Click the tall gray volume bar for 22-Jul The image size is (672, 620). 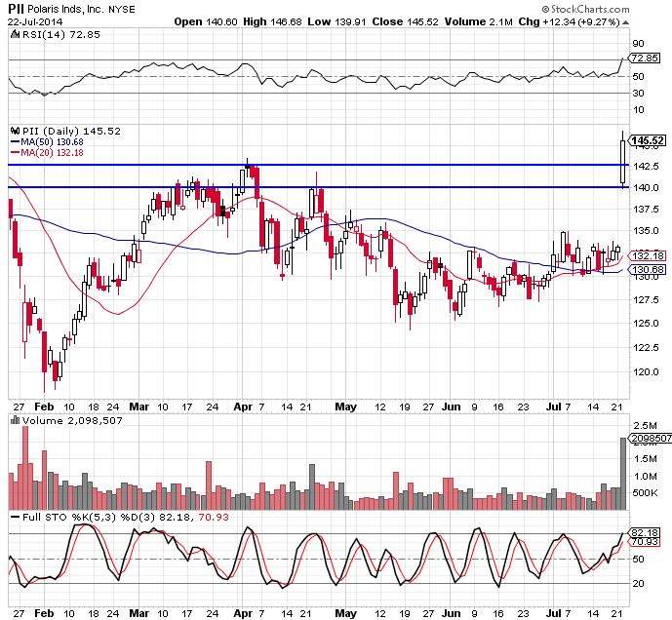pyautogui.click(x=622, y=474)
